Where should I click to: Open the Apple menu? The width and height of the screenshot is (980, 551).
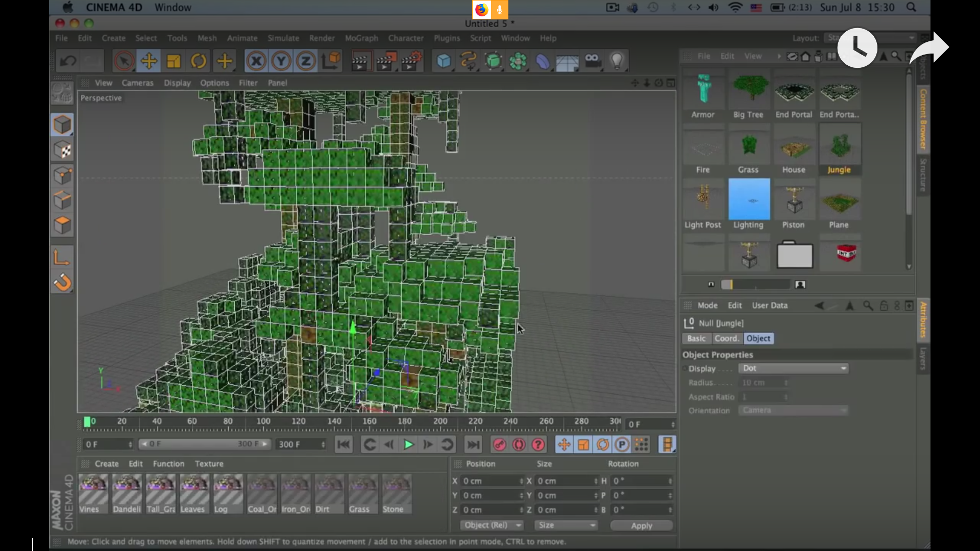point(68,8)
